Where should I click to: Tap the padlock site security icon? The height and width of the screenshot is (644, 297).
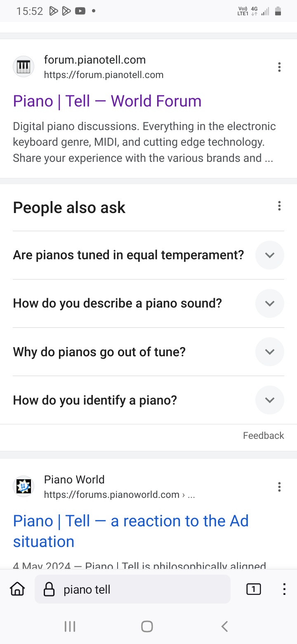[x=49, y=590]
